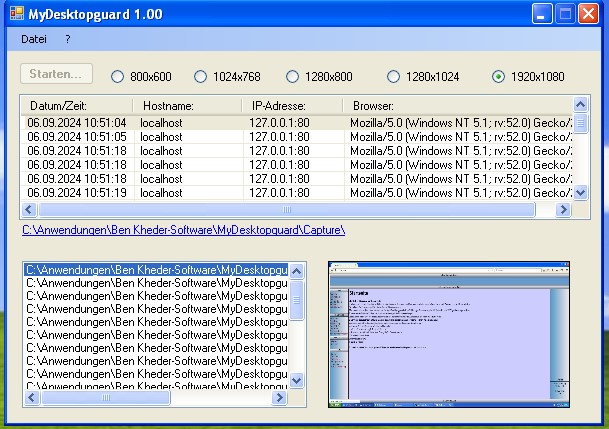Open the C:\Anwendungen\...\Capture\ folder link
The width and height of the screenshot is (609, 429).
click(183, 230)
